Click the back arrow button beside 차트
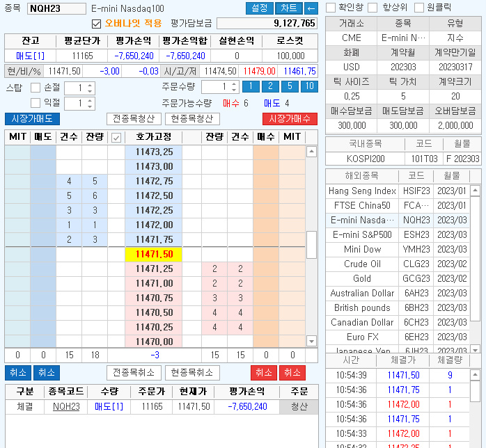The width and height of the screenshot is (486, 448). click(311, 8)
